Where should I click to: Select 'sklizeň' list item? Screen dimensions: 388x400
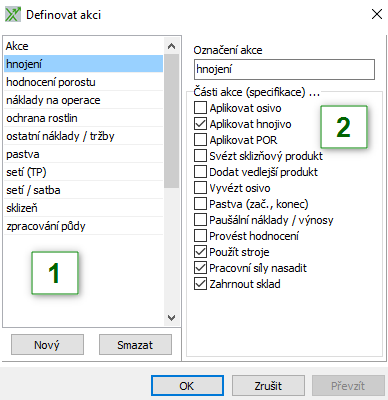pos(83,208)
